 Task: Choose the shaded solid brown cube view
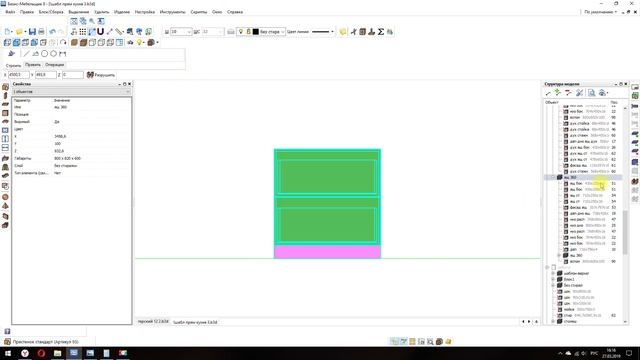point(74,42)
